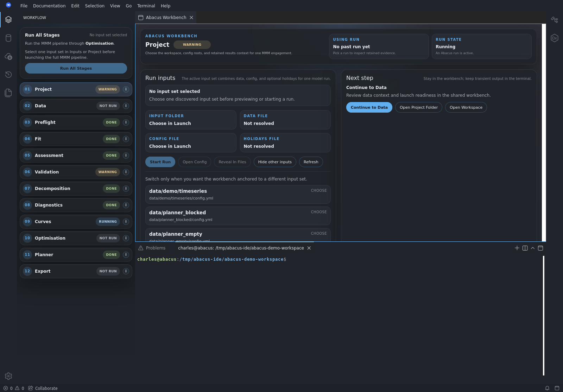The image size is (563, 392).
Task: Show info for the Planner stage
Action: tap(126, 255)
